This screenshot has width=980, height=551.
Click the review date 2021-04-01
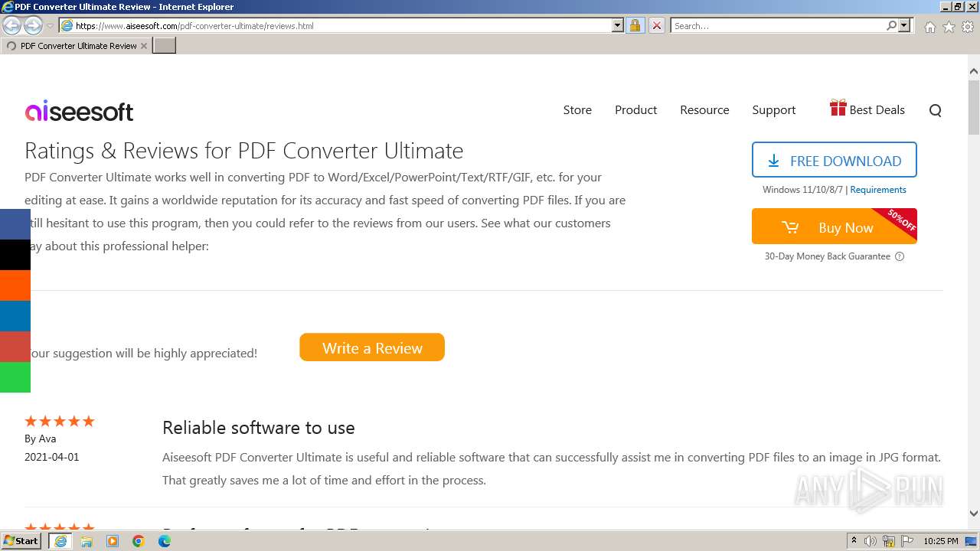tap(51, 457)
